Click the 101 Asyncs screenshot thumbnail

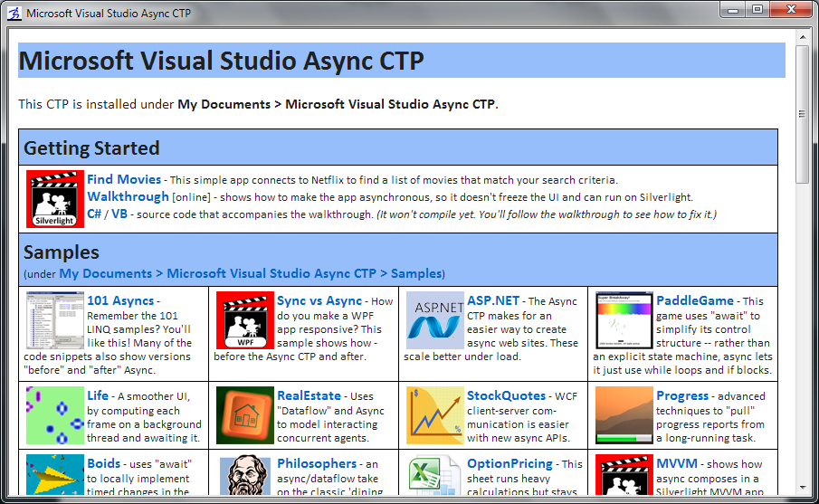click(x=55, y=320)
